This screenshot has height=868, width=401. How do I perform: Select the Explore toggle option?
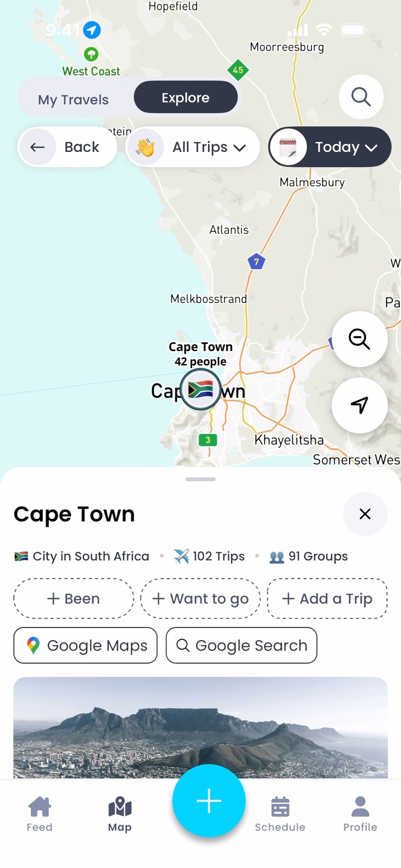pyautogui.click(x=185, y=97)
